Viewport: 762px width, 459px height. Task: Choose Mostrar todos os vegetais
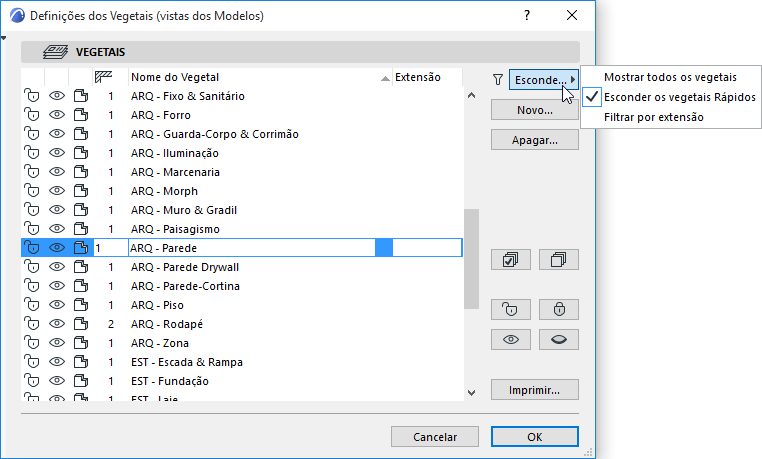[x=670, y=77]
